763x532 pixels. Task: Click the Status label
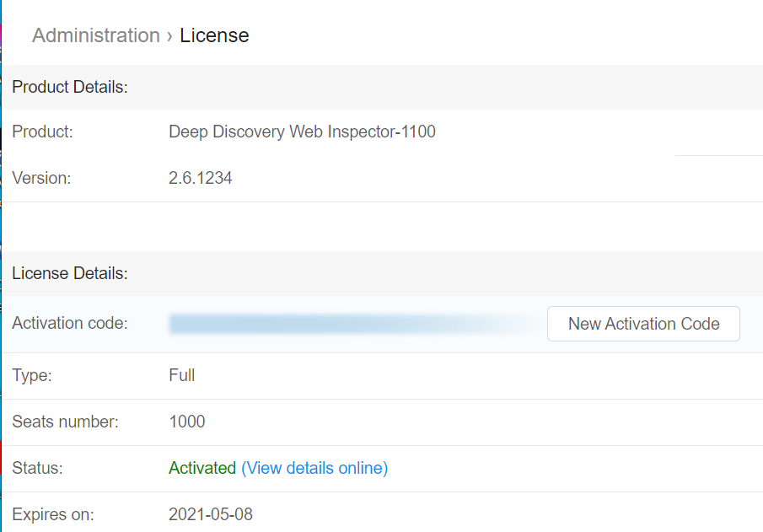[x=38, y=468]
